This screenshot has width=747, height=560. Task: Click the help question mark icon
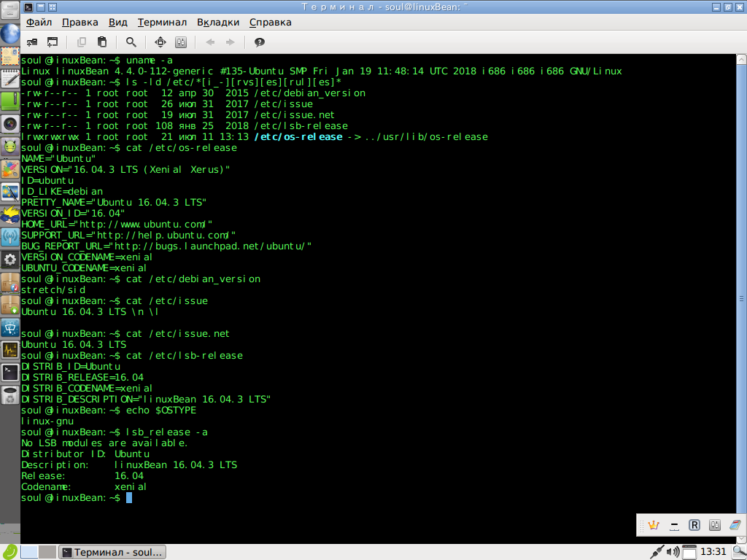(x=259, y=42)
